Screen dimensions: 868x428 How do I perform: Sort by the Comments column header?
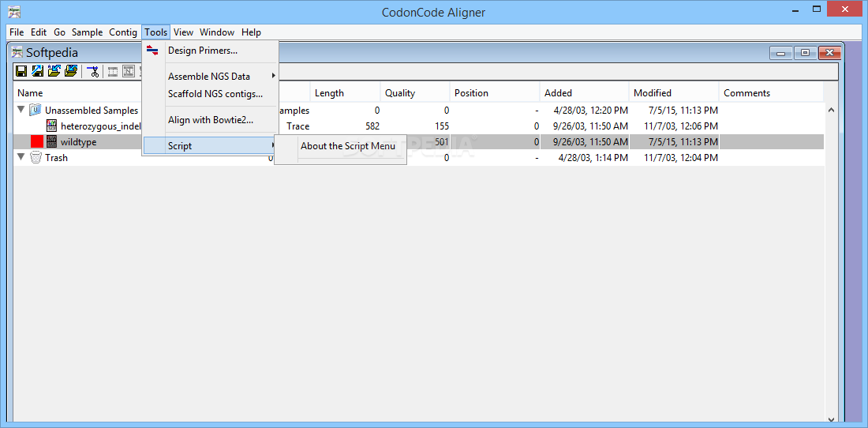[x=771, y=93]
